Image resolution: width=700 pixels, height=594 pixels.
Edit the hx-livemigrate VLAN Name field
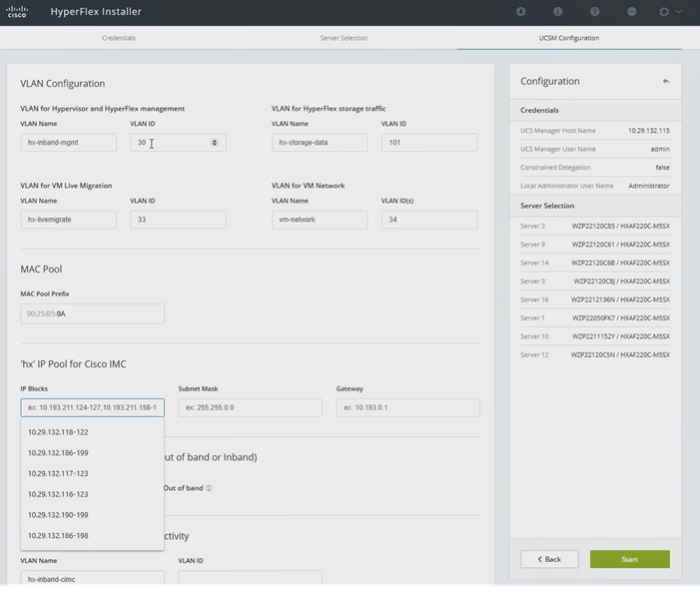pos(68,220)
